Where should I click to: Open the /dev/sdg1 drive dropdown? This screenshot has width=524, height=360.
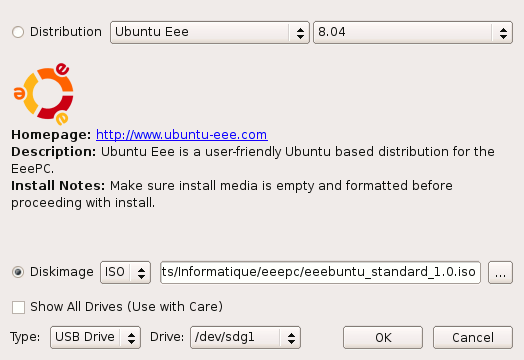[245, 338]
